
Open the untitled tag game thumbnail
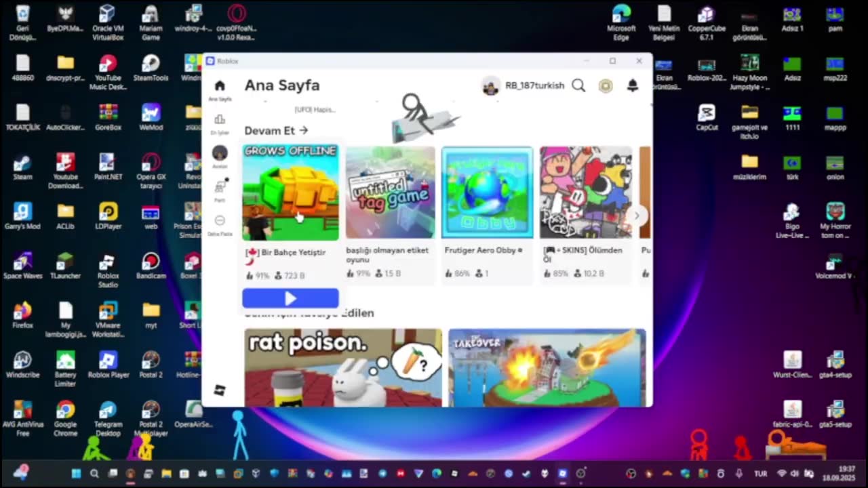[390, 192]
